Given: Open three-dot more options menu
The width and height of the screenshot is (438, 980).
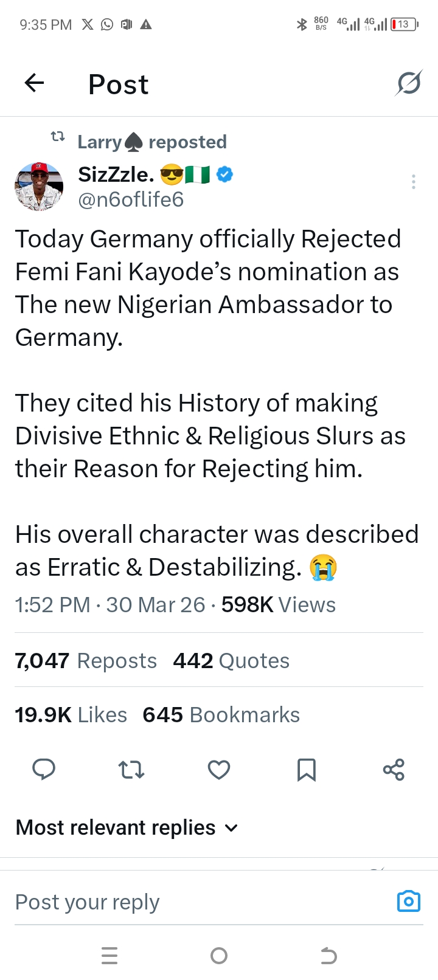Looking at the screenshot, I should (x=414, y=182).
